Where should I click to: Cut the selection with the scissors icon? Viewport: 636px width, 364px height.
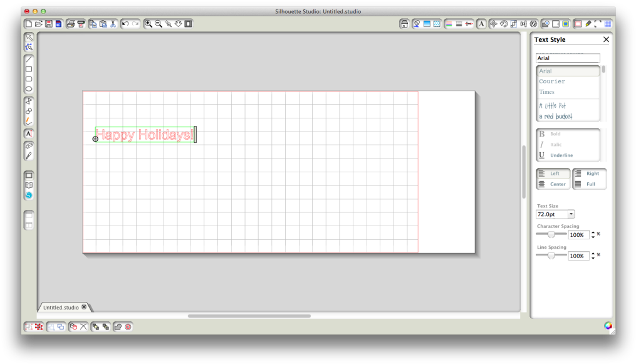(x=113, y=24)
